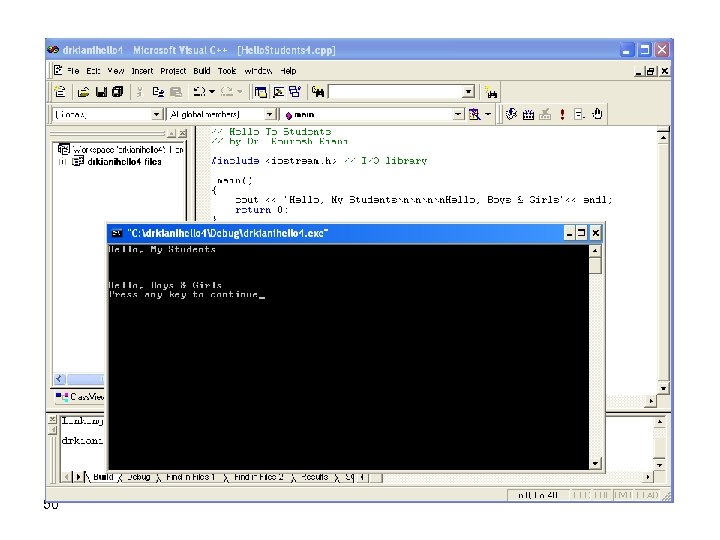Click the WizardBar action icon

coord(474,114)
